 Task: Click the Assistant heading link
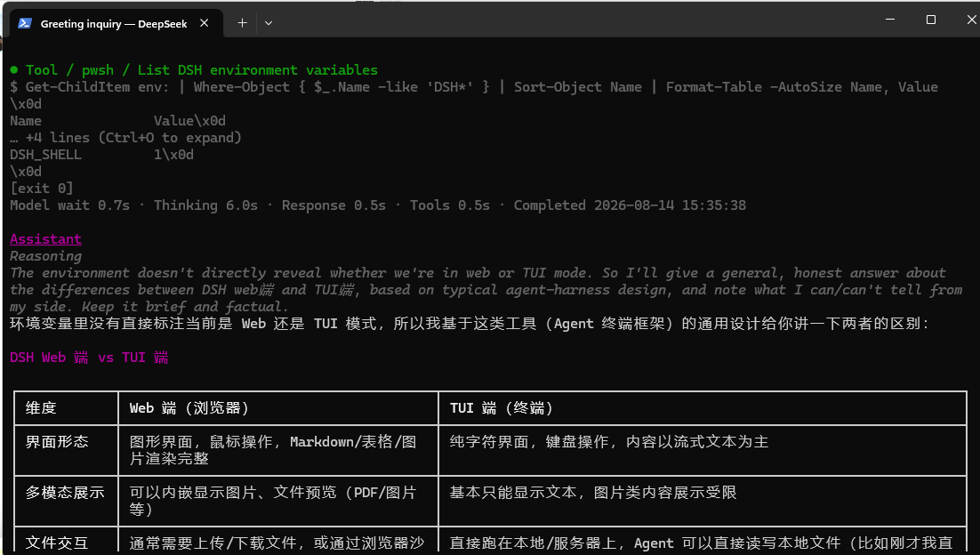(45, 238)
